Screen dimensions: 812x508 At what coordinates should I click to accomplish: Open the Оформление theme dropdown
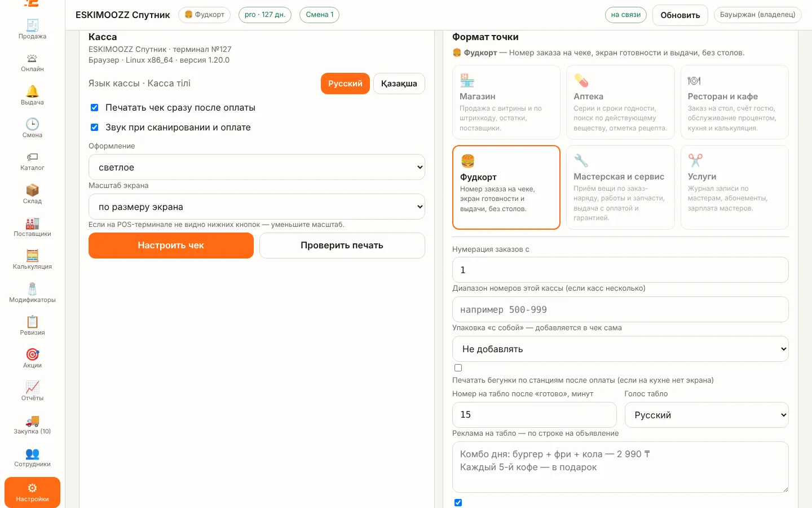click(x=257, y=167)
